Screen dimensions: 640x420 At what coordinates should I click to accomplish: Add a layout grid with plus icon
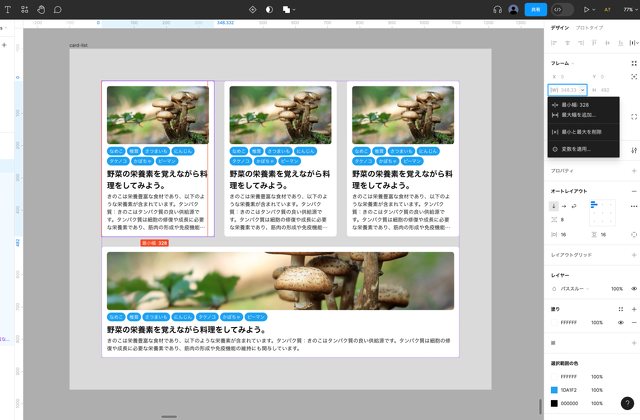634,255
